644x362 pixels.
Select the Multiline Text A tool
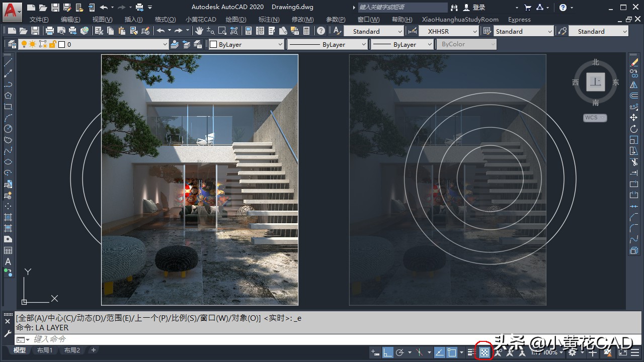click(x=8, y=261)
